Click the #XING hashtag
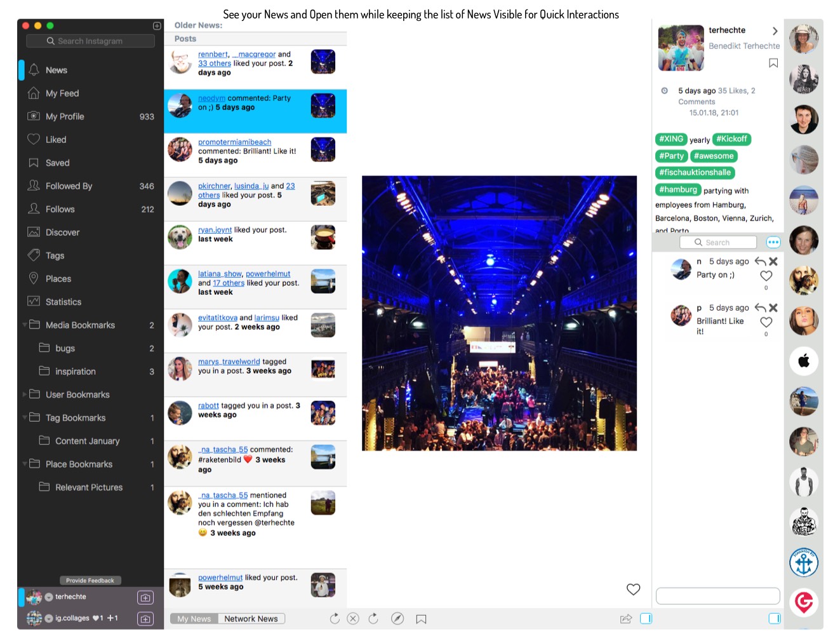 click(671, 139)
